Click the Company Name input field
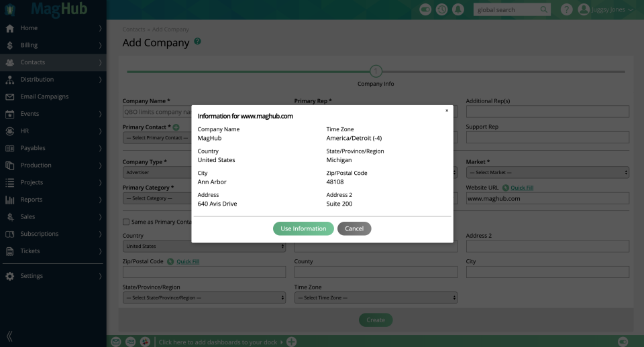The height and width of the screenshot is (347, 644). click(157, 112)
